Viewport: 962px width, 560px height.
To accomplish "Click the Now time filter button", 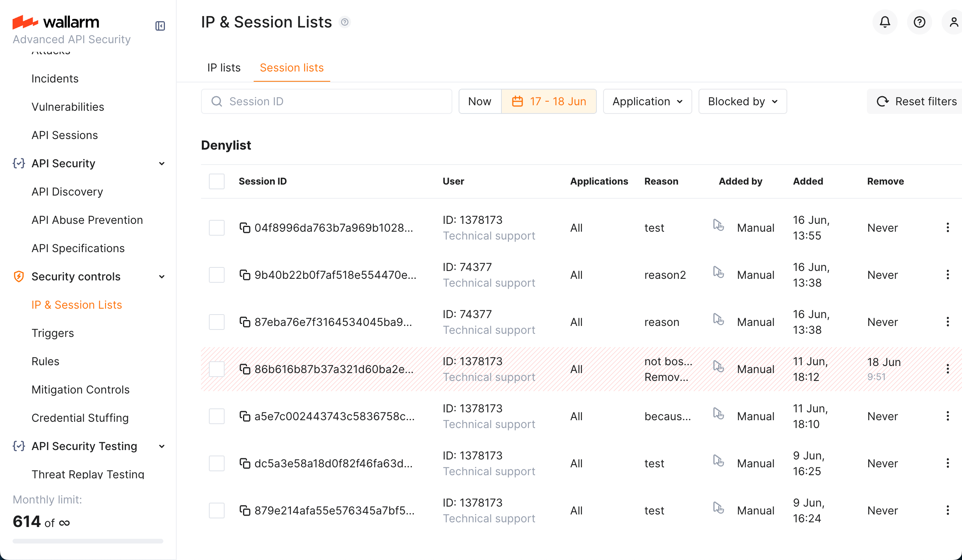I will coord(479,101).
